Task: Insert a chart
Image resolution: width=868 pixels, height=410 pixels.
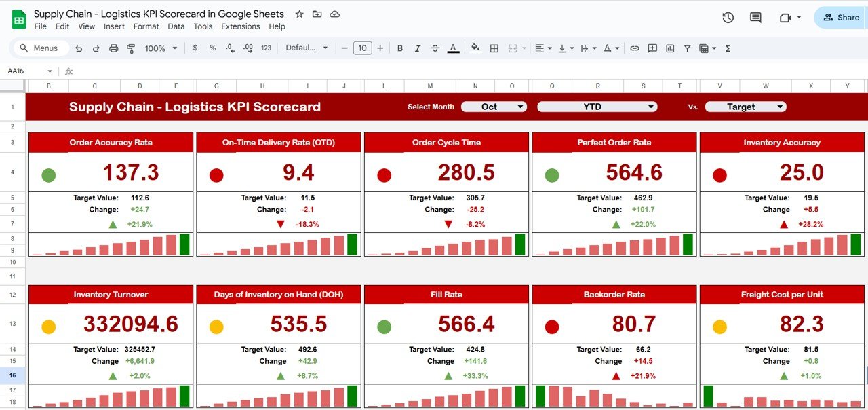Action: 670,48
